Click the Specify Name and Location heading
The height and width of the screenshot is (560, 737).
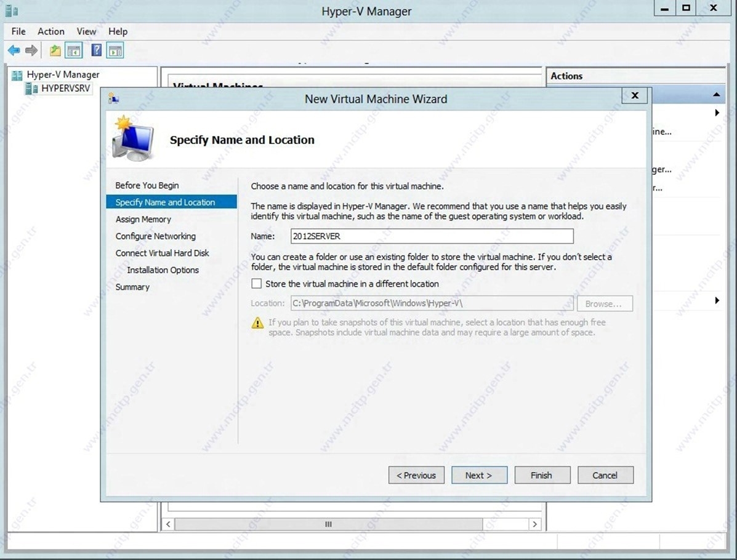[x=242, y=140]
